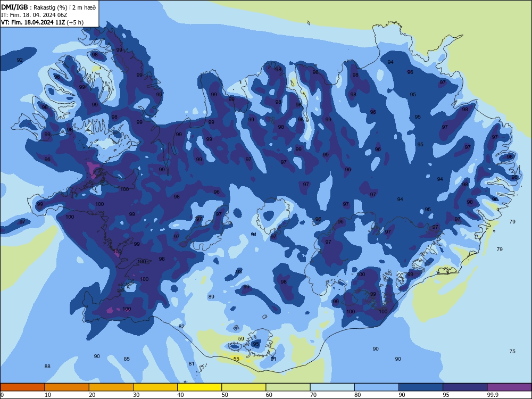The image size is (532, 399).
Task: Click the legend scale label 0
Action: [x=2, y=395]
